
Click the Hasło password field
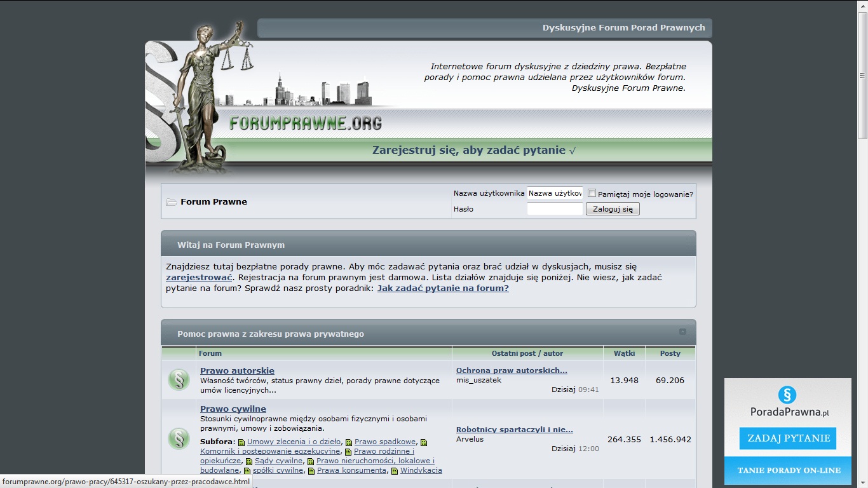coord(555,209)
